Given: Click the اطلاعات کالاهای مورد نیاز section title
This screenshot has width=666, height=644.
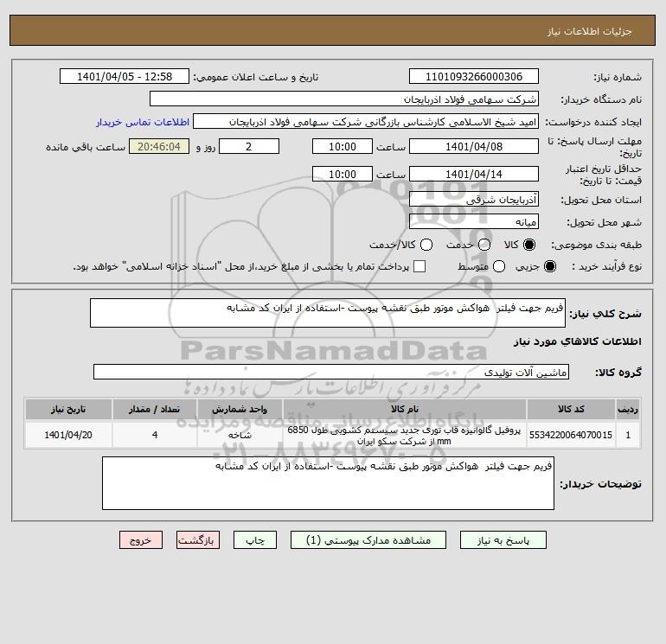Looking at the screenshot, I should tap(578, 341).
